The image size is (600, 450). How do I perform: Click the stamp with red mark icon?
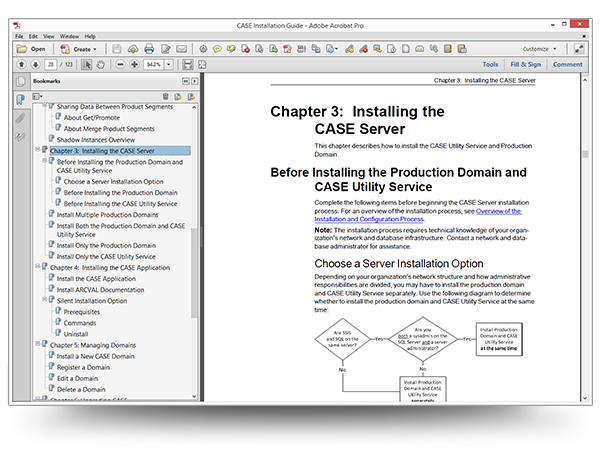pyautogui.click(x=364, y=49)
